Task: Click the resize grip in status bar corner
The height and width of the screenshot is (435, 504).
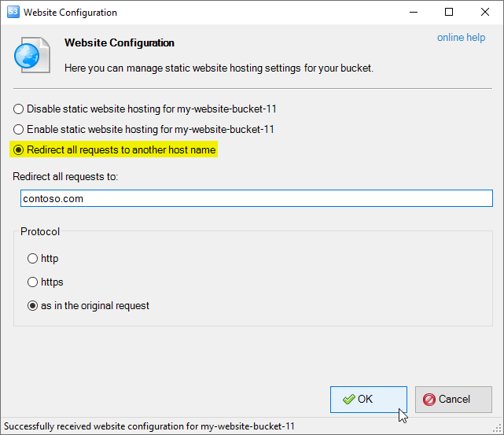Action: pyautogui.click(x=497, y=428)
